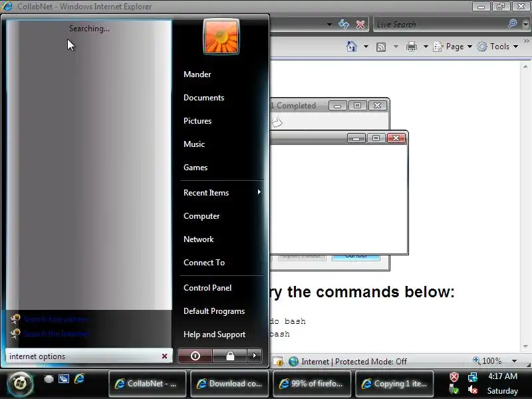This screenshot has height=399, width=532.
Task: Open Print dropdown arrow
Action: tap(426, 47)
